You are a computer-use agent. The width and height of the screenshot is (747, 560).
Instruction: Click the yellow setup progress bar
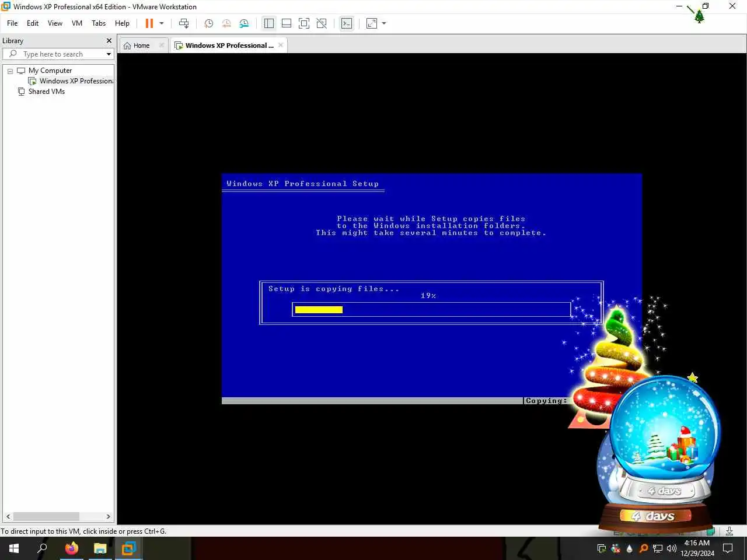[319, 310]
